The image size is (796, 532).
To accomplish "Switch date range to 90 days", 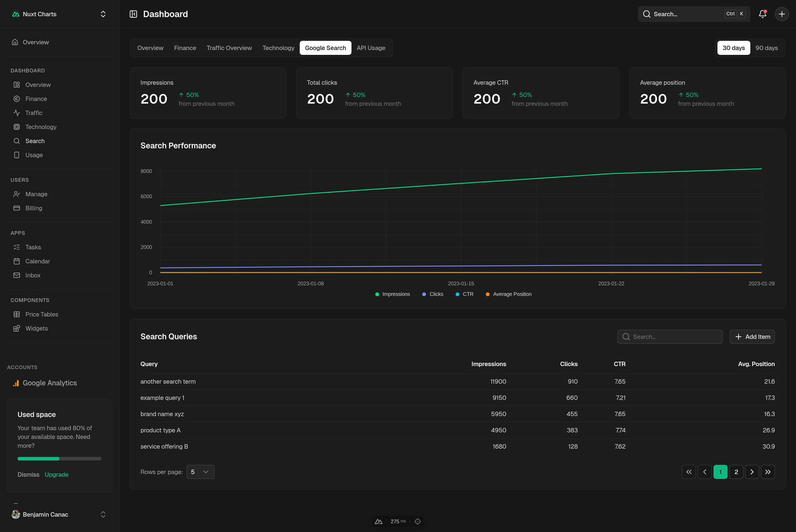I will point(766,48).
